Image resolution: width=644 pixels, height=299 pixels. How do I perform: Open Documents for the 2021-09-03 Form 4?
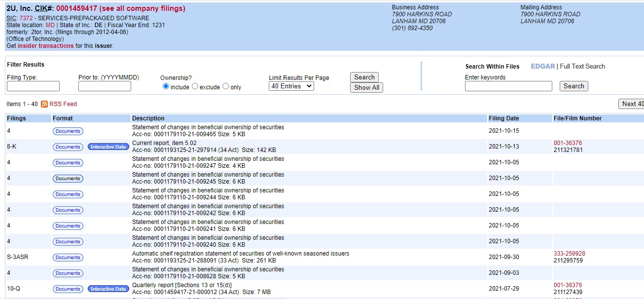coord(68,273)
